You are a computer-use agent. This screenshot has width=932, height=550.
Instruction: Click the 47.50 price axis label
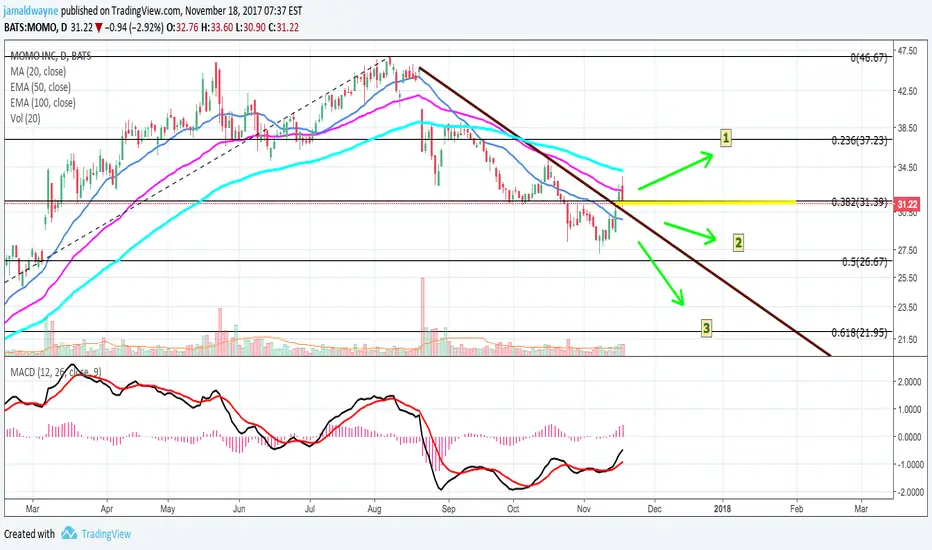(x=907, y=51)
